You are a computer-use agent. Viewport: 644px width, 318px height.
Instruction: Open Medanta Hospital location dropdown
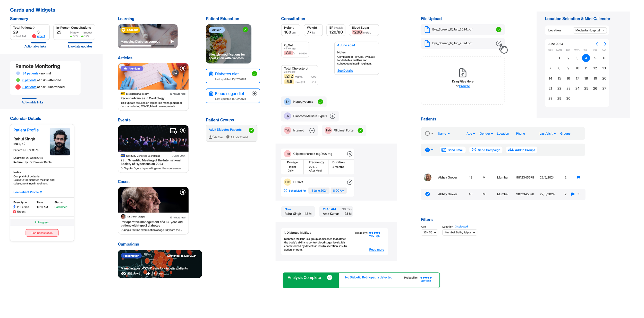[x=589, y=30]
